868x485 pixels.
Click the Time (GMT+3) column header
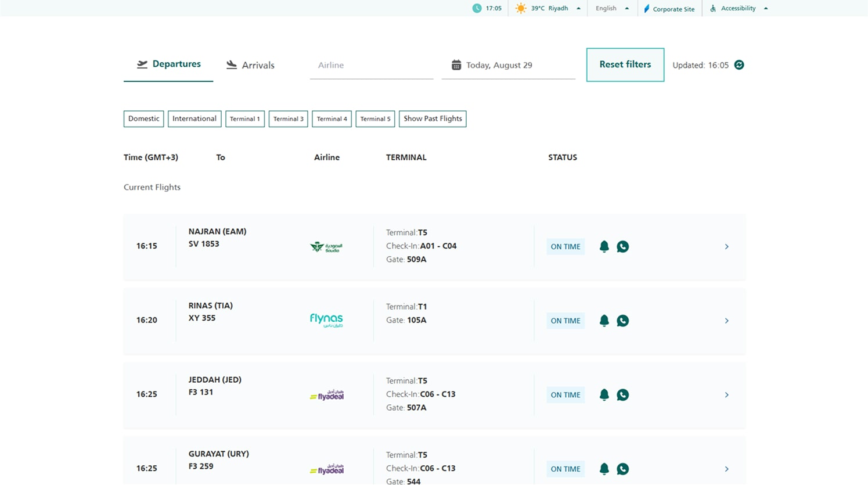151,157
